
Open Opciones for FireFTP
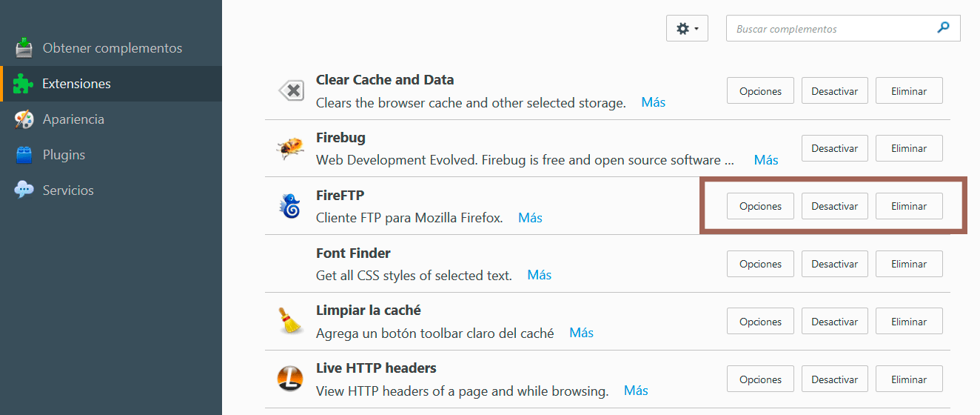(760, 206)
